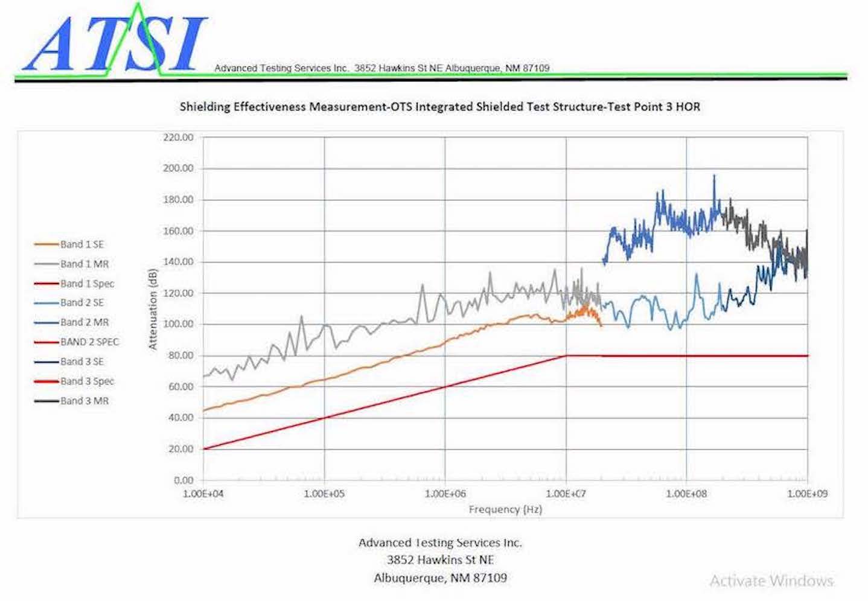Click the 'Frequency (Hz)' axis label
The width and height of the screenshot is (868, 601).
[x=505, y=509]
